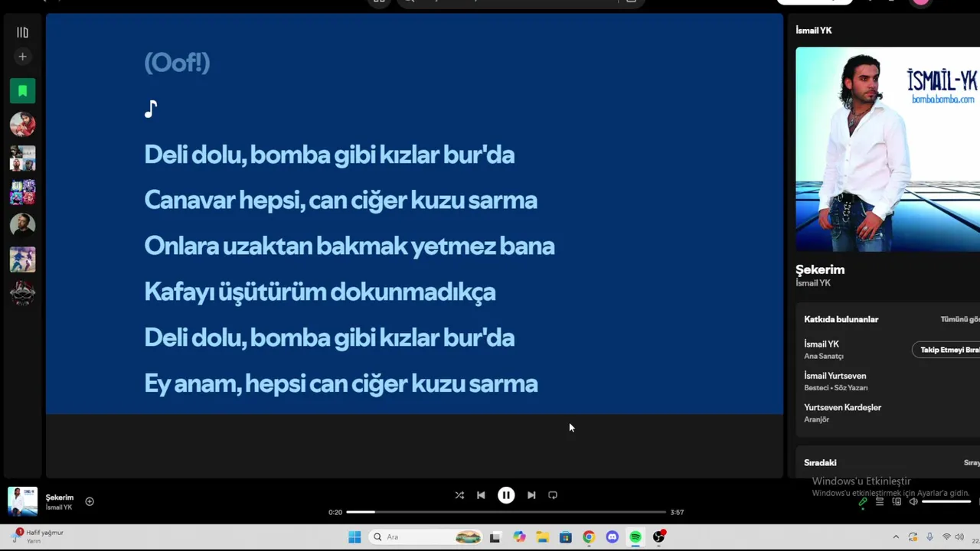Open the round artist avatar below the bookmark

pyautogui.click(x=22, y=124)
